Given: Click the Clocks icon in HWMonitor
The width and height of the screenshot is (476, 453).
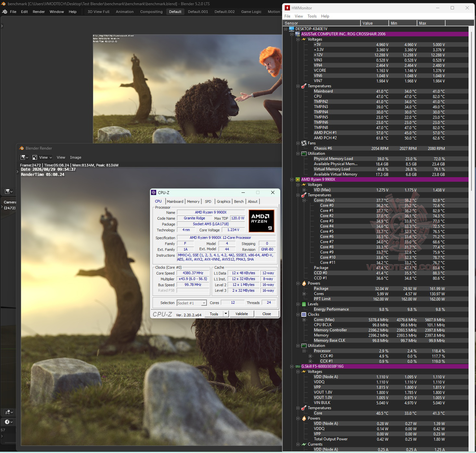Looking at the screenshot, I should tap(304, 314).
